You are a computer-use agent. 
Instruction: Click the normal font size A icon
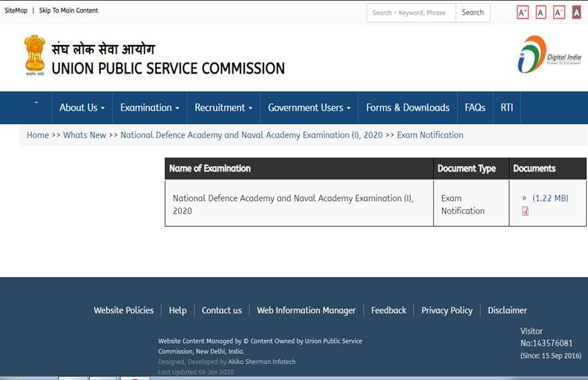[541, 12]
